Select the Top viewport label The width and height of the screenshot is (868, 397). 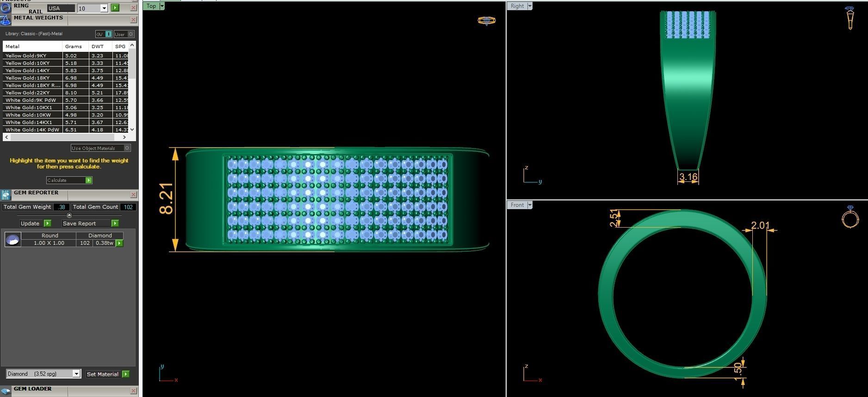pos(151,6)
